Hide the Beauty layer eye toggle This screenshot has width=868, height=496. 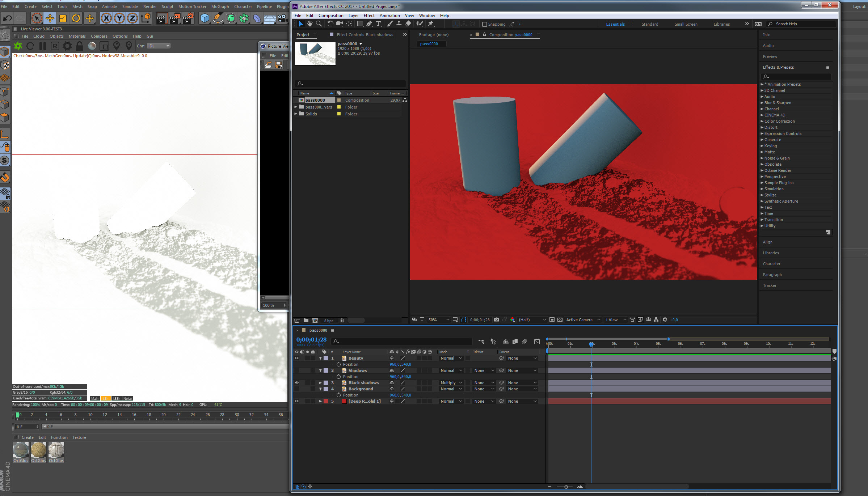pyautogui.click(x=297, y=358)
